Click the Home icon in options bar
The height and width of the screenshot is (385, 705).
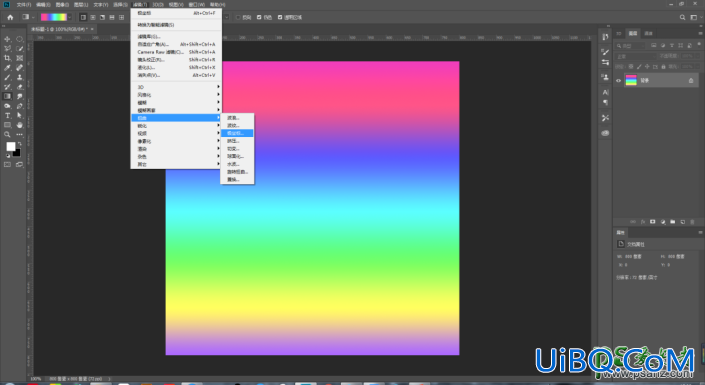(x=10, y=17)
